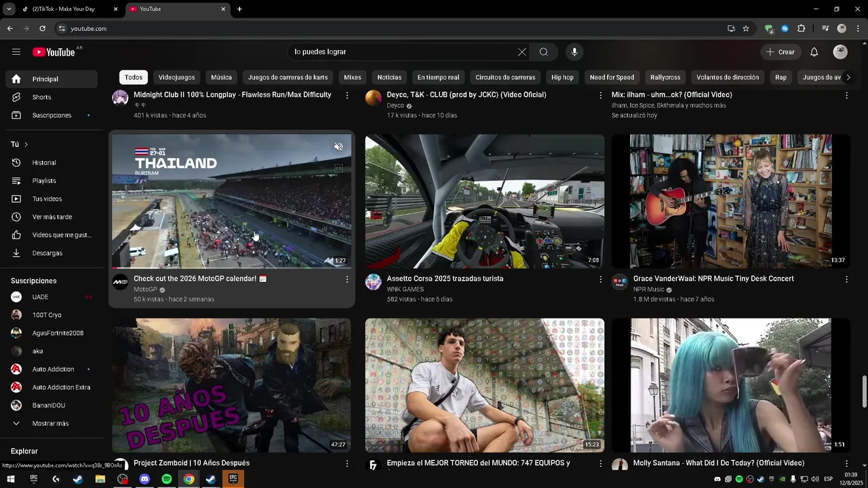Install app icon in address bar
Image resolution: width=868 pixels, height=488 pixels.
731,28
